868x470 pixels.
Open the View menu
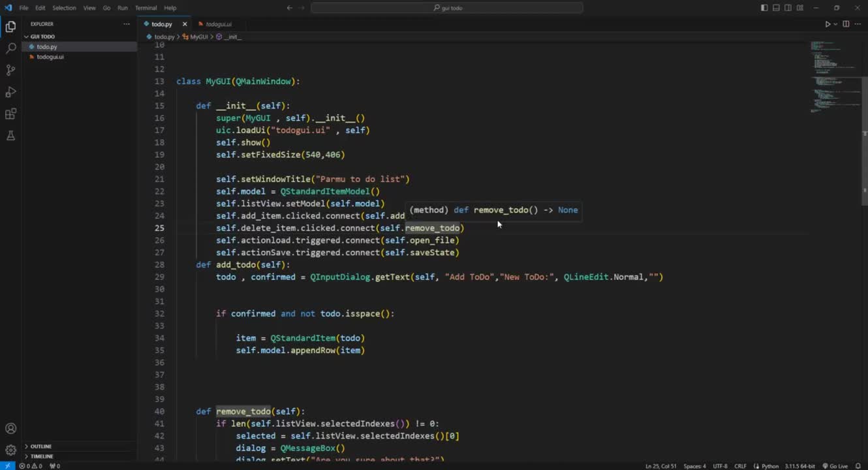pyautogui.click(x=89, y=8)
